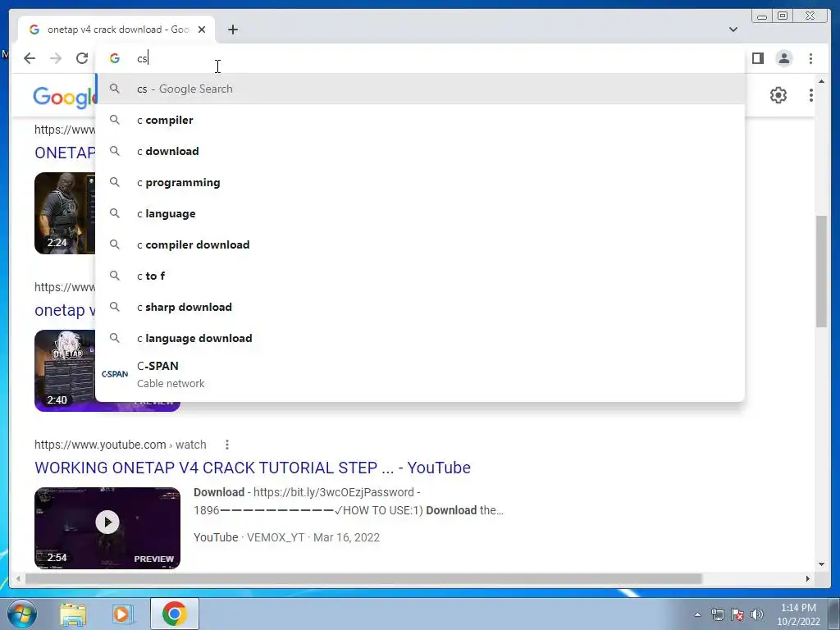Click the Google favicon in the address bar
The height and width of the screenshot is (630, 840).
pos(115,58)
